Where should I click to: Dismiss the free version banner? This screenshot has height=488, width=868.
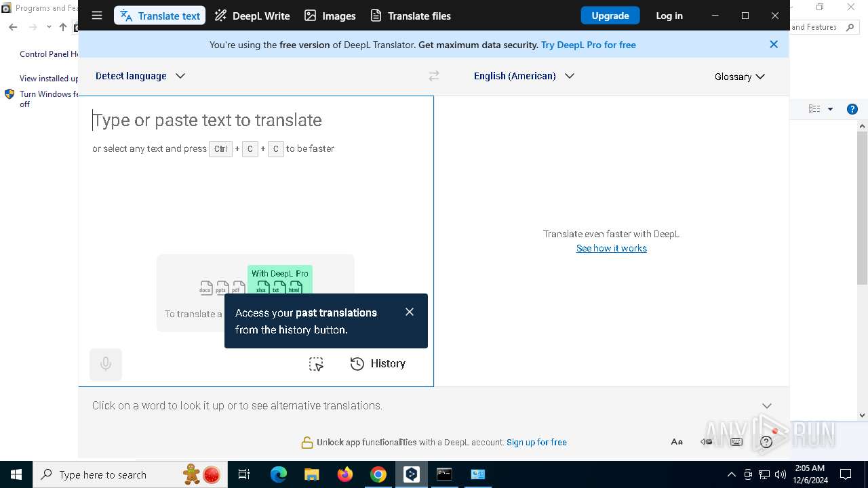click(x=774, y=44)
